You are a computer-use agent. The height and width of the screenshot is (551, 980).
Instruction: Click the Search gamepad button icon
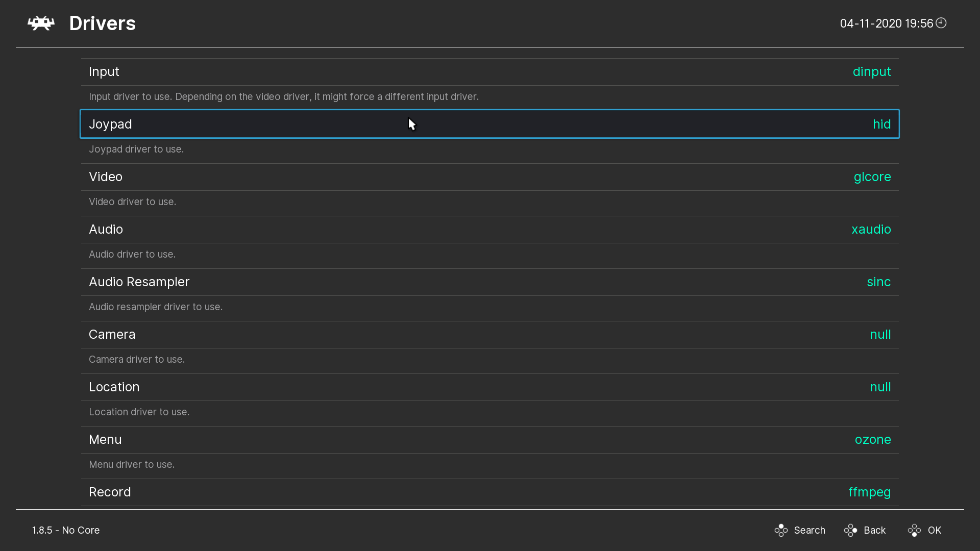point(781,531)
